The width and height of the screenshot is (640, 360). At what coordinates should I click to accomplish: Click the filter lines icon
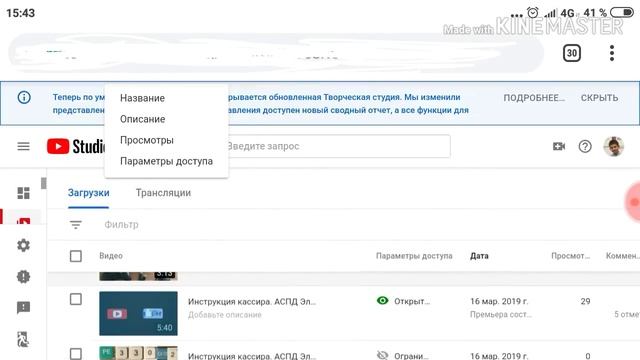tap(76, 224)
